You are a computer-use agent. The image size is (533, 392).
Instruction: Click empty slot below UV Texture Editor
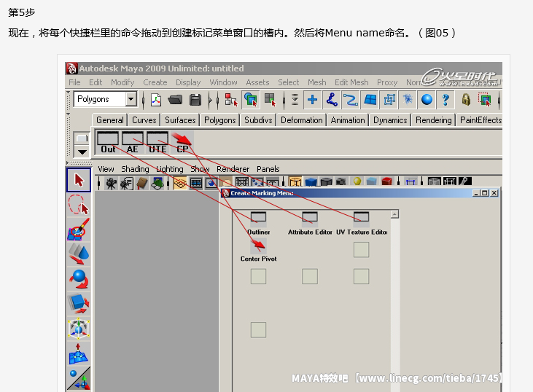tap(361, 250)
